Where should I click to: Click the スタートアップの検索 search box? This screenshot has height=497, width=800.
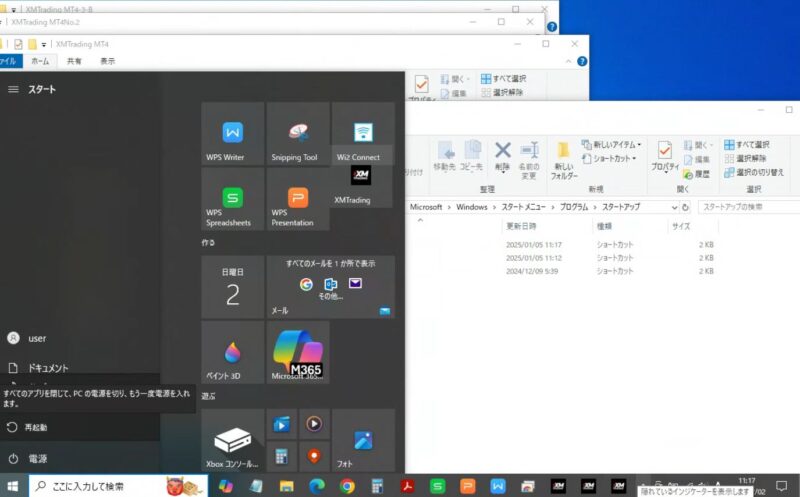pos(748,207)
